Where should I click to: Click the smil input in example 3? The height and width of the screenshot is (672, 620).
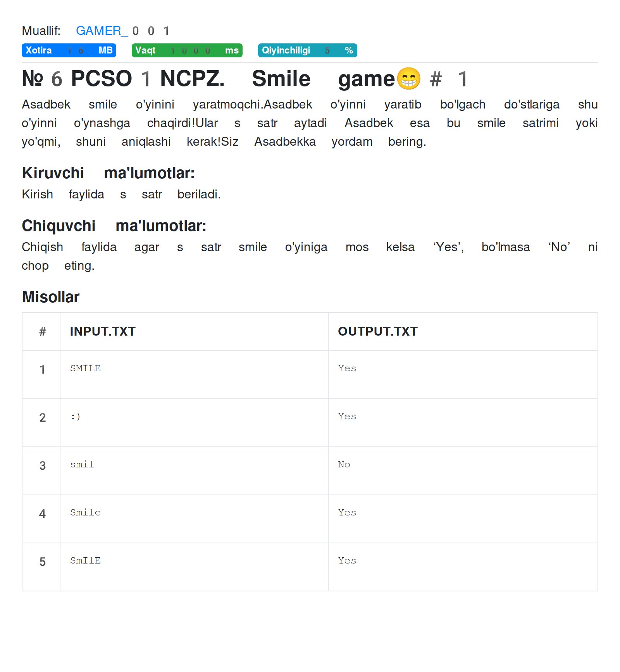[82, 464]
